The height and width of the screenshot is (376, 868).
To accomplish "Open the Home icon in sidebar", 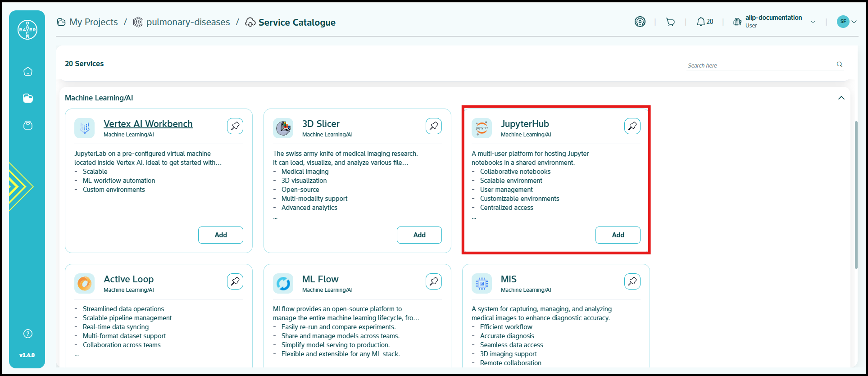I will pyautogui.click(x=28, y=71).
